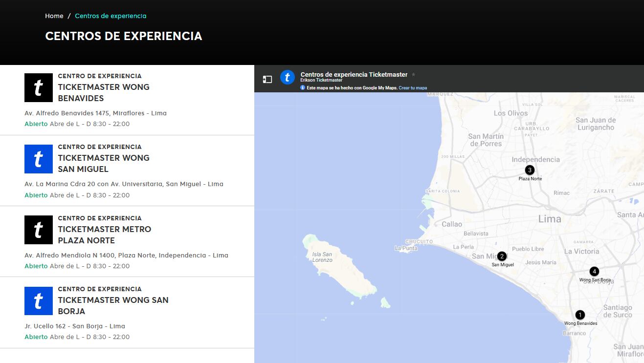This screenshot has height=363, width=644.
Task: Go to Home breadcrumb
Action: point(54,16)
